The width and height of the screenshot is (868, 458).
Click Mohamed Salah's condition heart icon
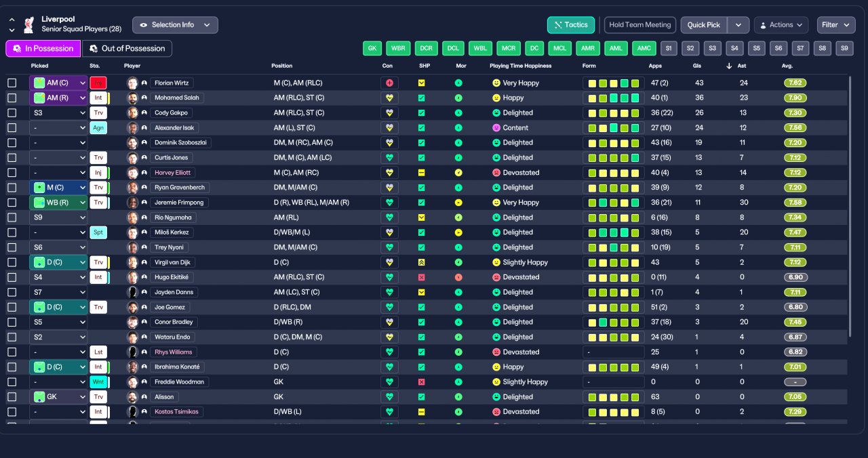[x=389, y=98]
